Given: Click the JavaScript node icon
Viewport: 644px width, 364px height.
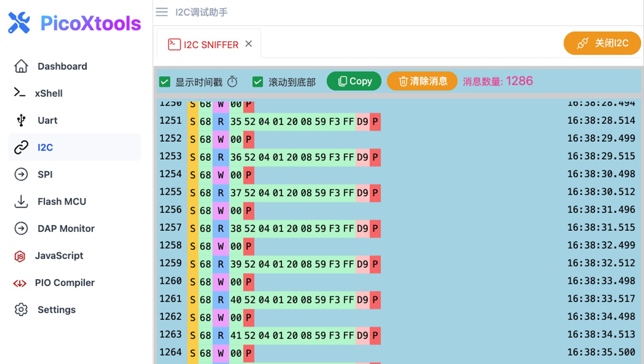Looking at the screenshot, I should tap(20, 256).
